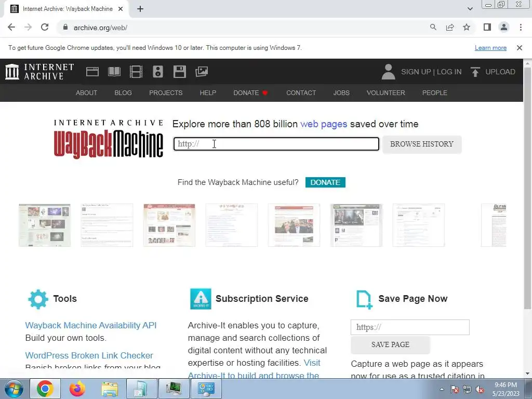Click the teal DONATE button
532x399 pixels.
point(325,182)
